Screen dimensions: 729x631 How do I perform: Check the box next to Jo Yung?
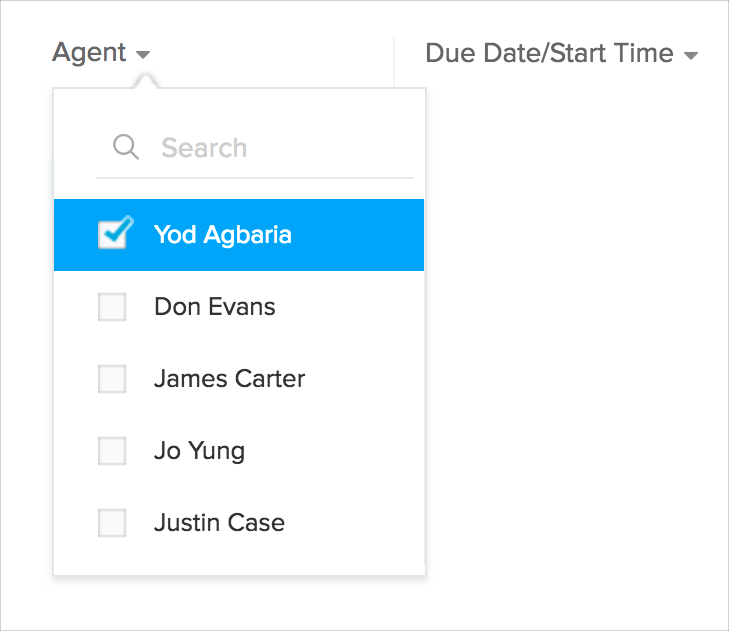(x=112, y=451)
